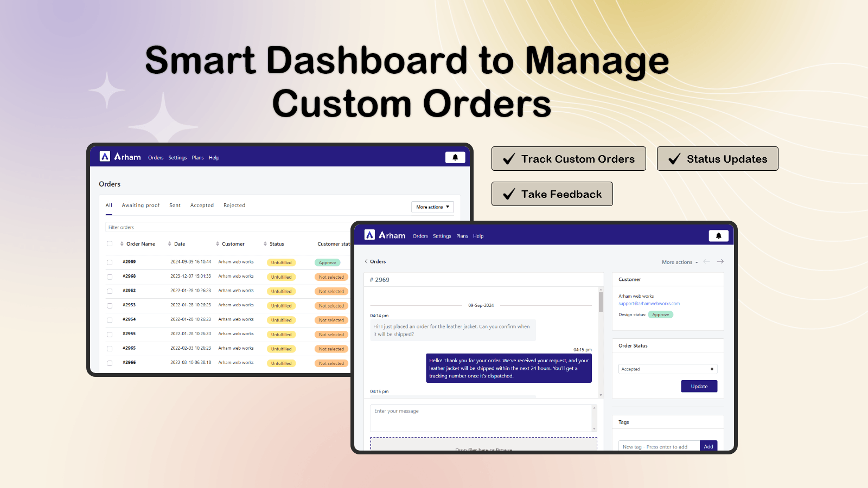Check the select-all box in the table header
868x488 pixels.
point(110,243)
